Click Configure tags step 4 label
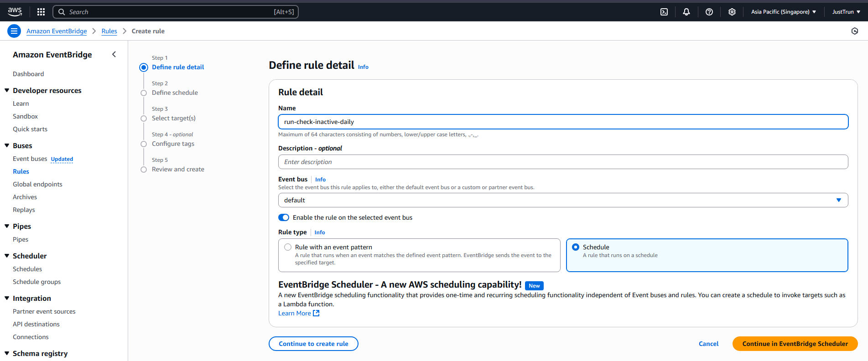The height and width of the screenshot is (361, 868). [173, 144]
